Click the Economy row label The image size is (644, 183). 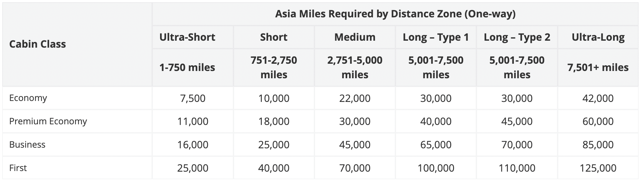[28, 98]
